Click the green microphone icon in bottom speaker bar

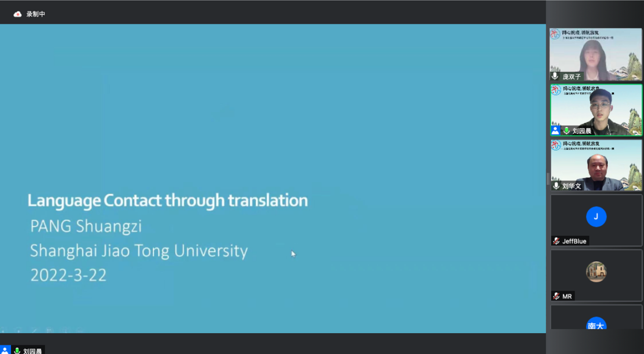click(x=17, y=350)
